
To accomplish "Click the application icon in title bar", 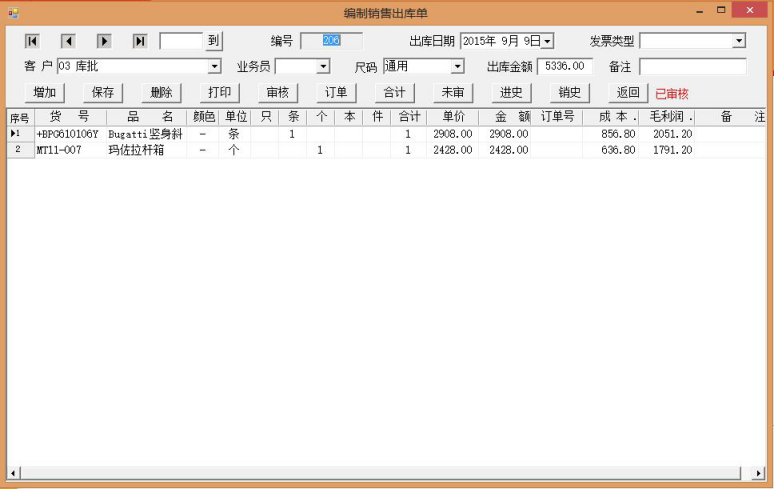I will coord(14,12).
